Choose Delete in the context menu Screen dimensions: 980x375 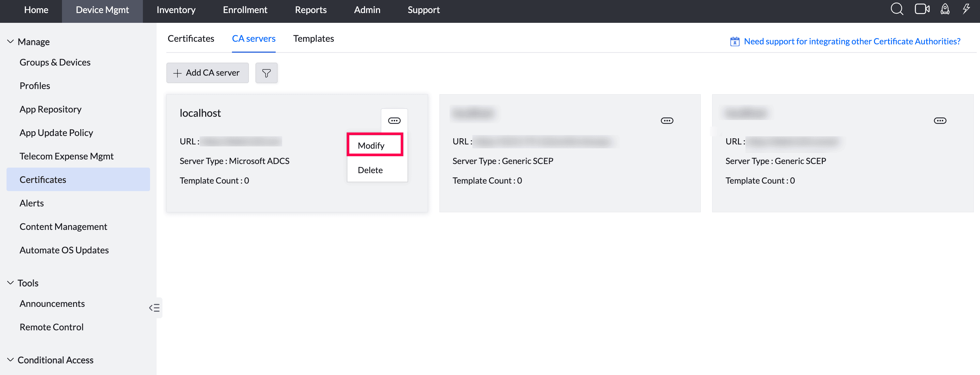click(370, 170)
